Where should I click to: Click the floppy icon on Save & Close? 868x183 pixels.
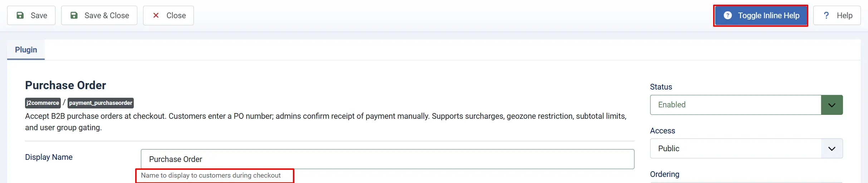pos(74,15)
